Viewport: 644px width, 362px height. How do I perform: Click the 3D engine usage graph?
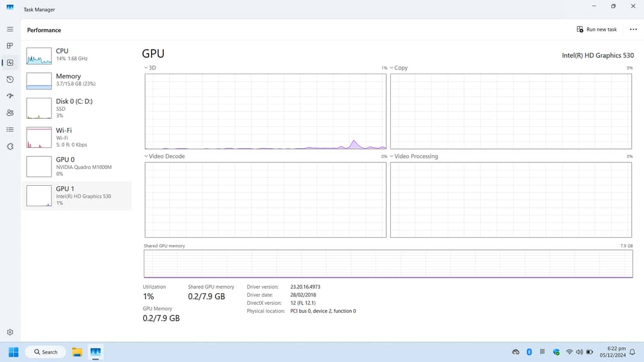(265, 112)
